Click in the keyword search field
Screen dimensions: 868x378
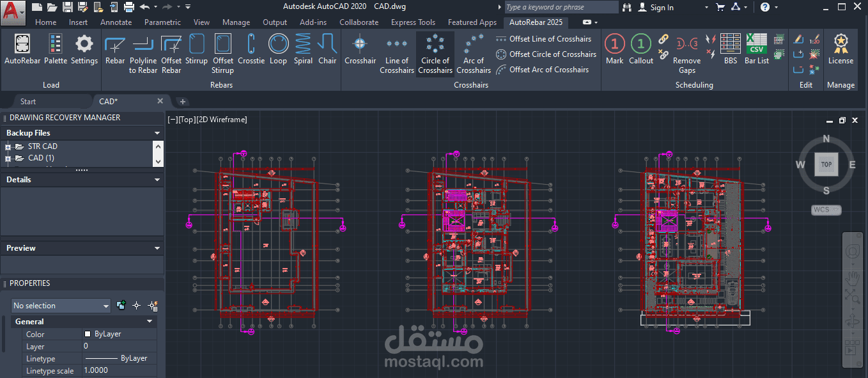tap(561, 7)
